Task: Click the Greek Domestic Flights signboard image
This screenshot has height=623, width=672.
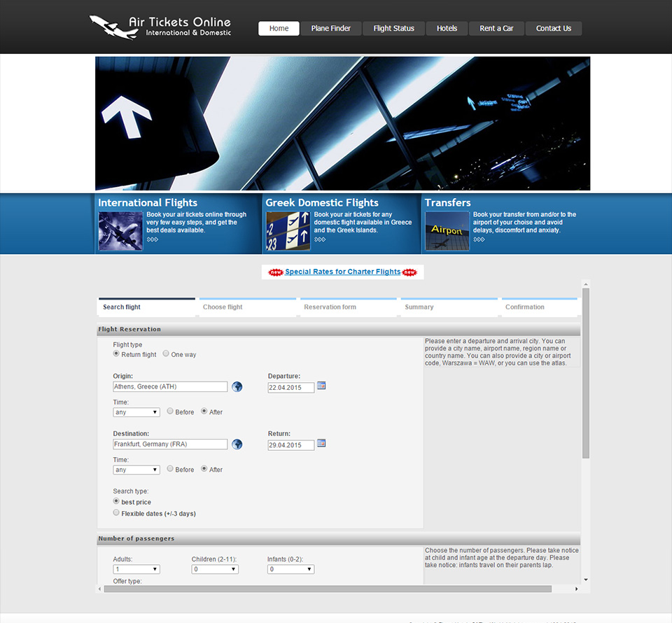Action: pos(288,231)
